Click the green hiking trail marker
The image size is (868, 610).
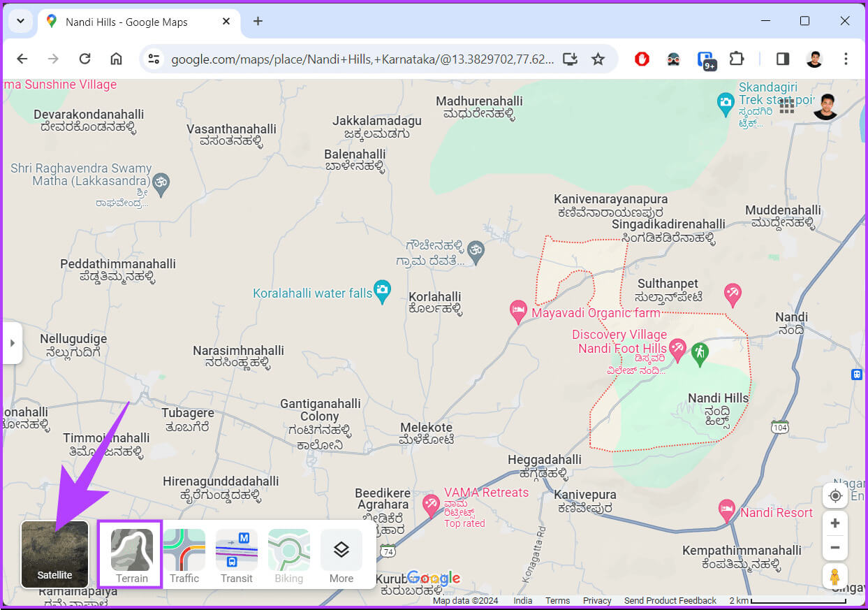[x=700, y=353]
